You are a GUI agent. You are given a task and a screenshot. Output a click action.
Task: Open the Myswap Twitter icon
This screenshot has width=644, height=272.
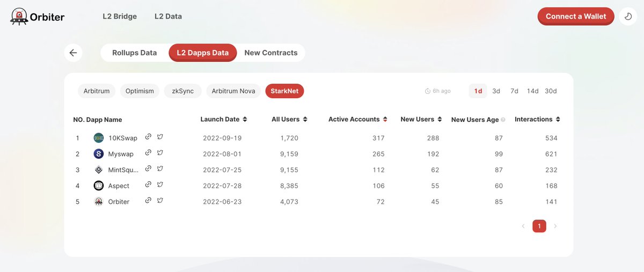(x=160, y=153)
